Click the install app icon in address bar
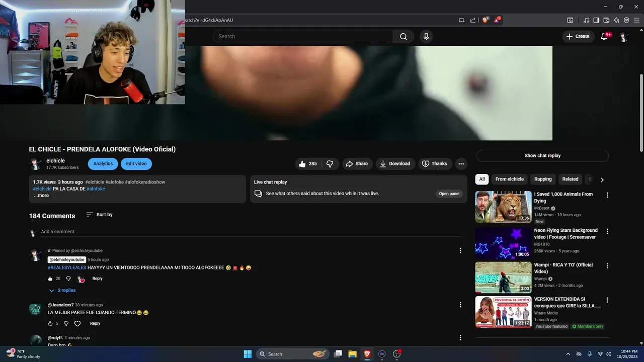This screenshot has height=362, width=644. pos(461,20)
